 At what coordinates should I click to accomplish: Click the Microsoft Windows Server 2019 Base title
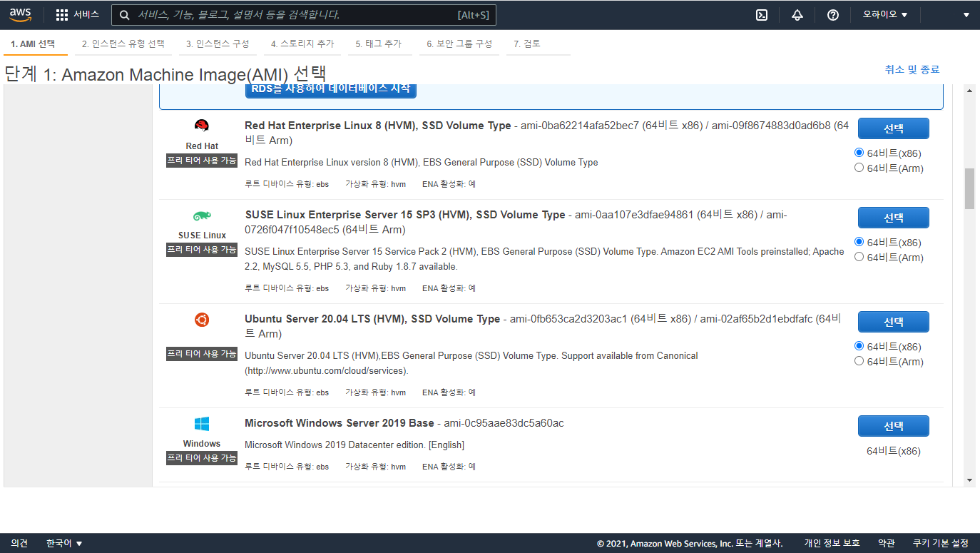(x=339, y=423)
